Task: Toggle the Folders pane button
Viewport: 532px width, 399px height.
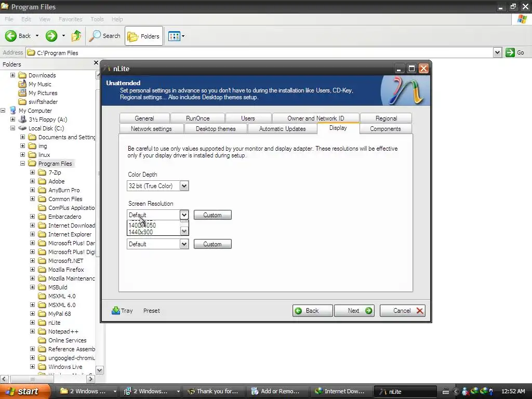Action: (144, 36)
